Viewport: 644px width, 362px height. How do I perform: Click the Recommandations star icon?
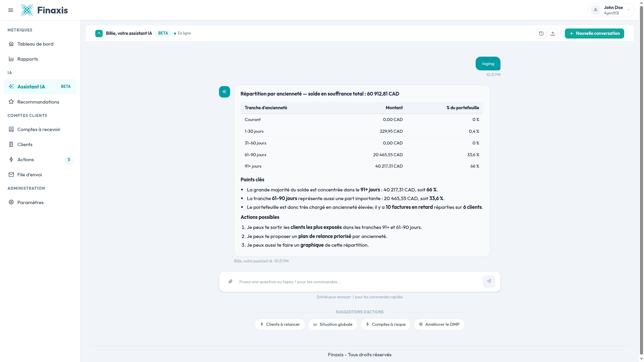click(x=11, y=102)
